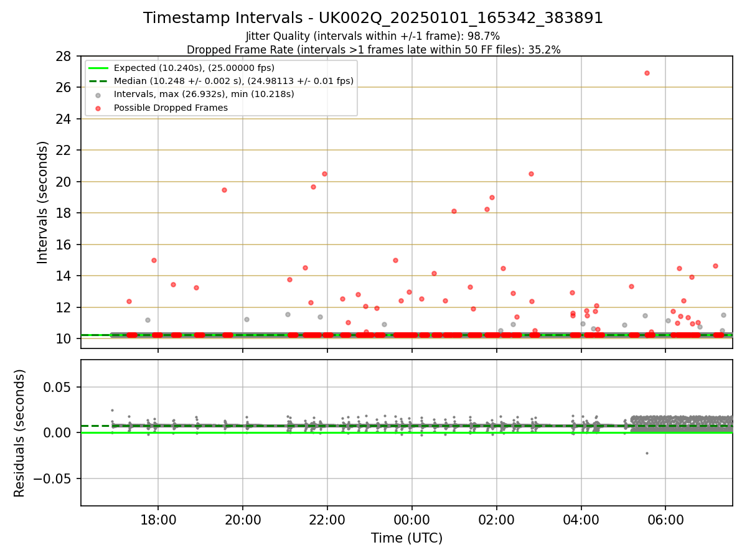This screenshot has height=560, width=747.
Task: Click the lone negative residual outlier near 05:30
Action: [647, 453]
